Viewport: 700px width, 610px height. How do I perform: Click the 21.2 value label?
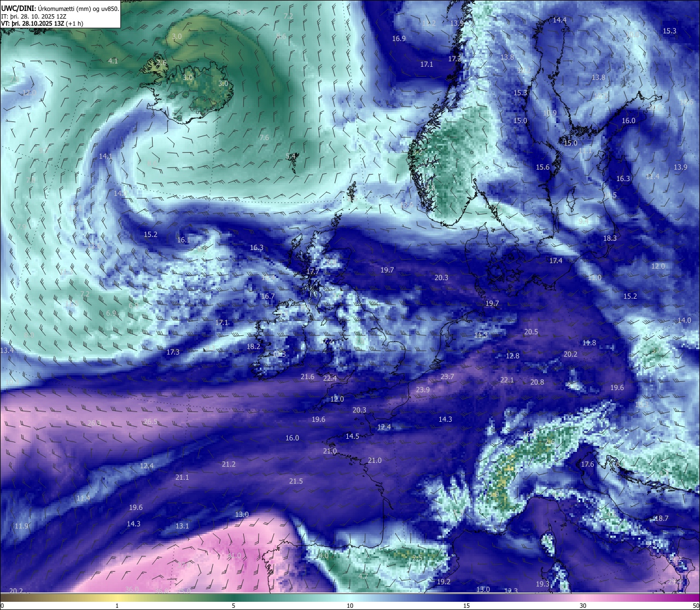point(229,464)
